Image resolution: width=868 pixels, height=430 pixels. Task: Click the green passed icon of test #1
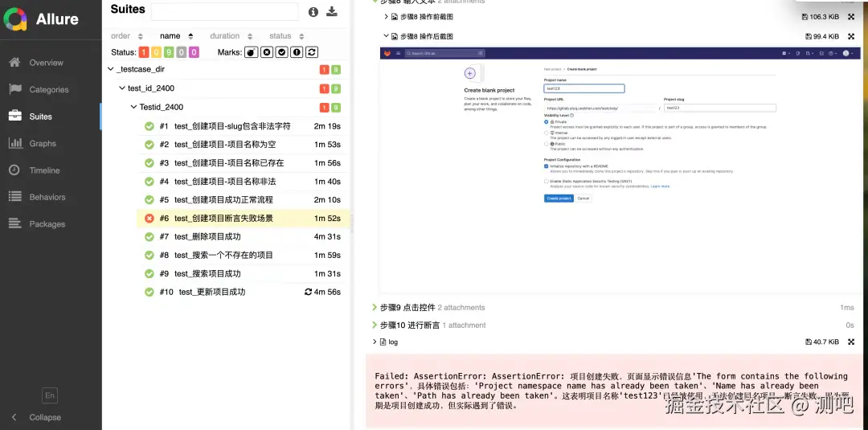coord(149,126)
